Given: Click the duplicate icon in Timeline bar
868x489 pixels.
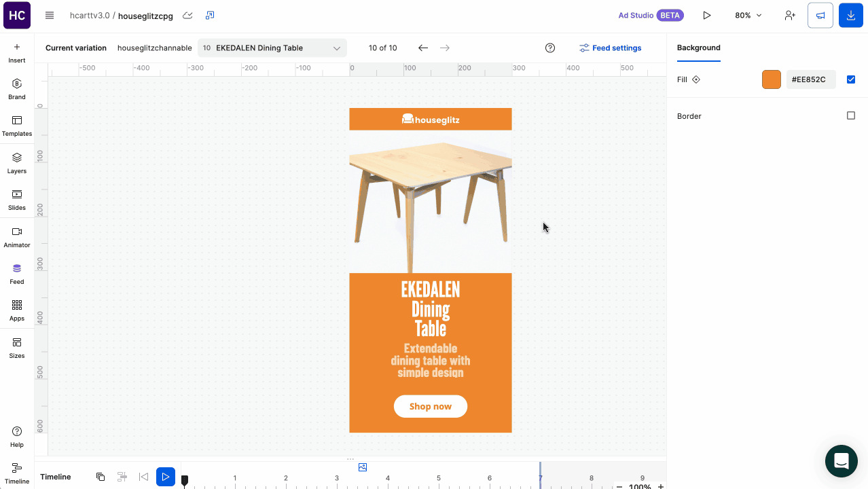Looking at the screenshot, I should click(x=101, y=477).
